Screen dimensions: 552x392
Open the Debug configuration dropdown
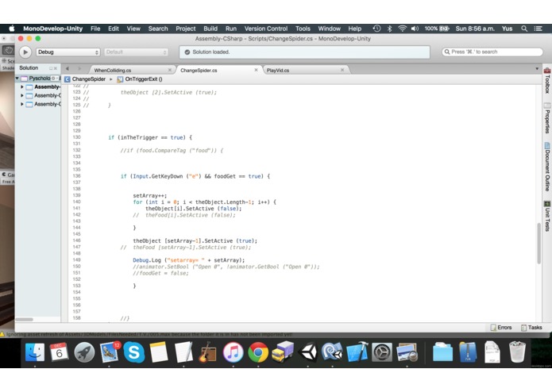[68, 52]
